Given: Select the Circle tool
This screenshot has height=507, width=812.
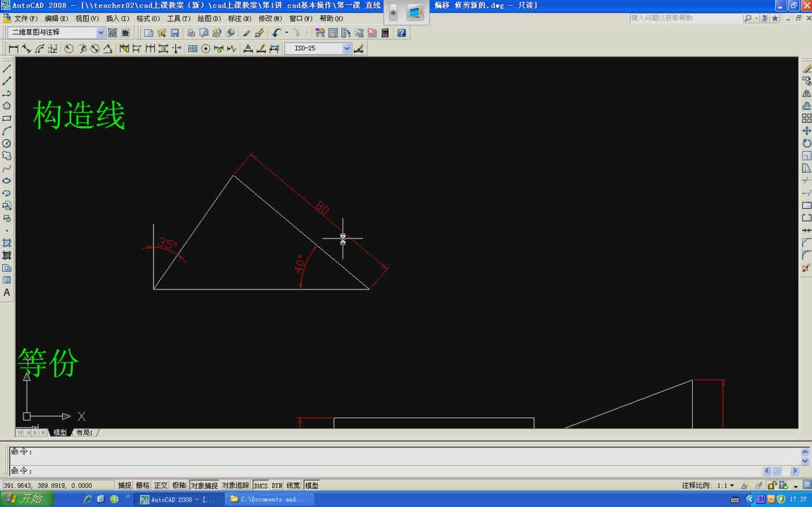Looking at the screenshot, I should 7,143.
